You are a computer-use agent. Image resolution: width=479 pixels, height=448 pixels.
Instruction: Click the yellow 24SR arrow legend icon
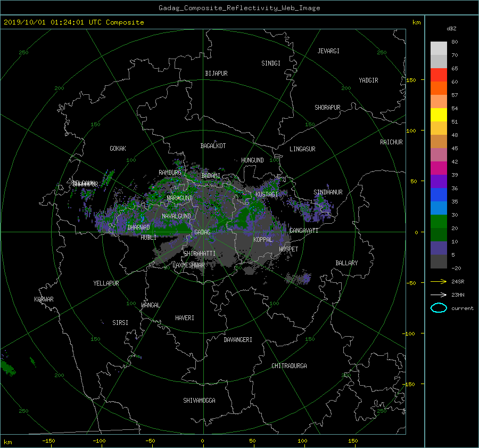click(439, 281)
